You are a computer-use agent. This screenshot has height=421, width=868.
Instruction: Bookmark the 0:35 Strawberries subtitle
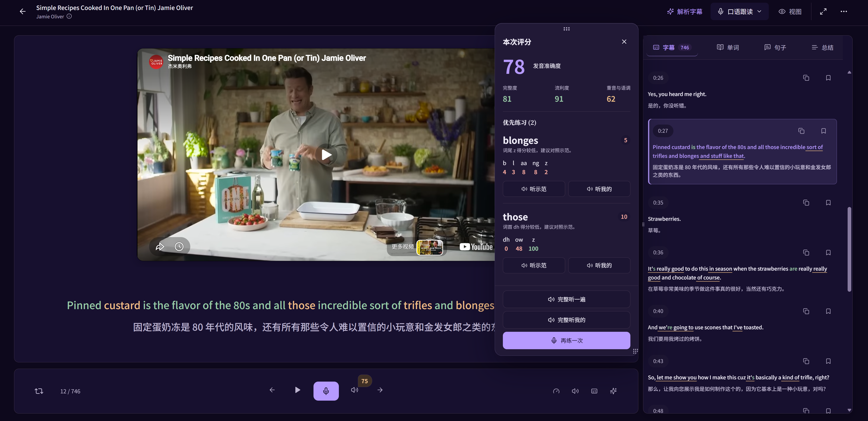click(828, 202)
